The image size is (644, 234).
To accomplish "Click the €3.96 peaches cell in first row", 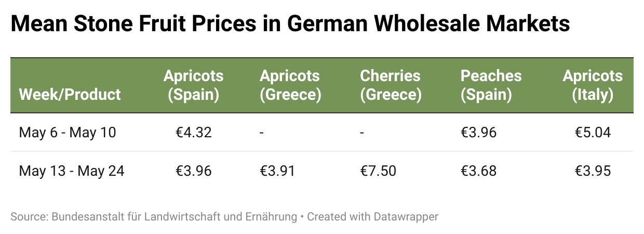I will click(x=478, y=133).
